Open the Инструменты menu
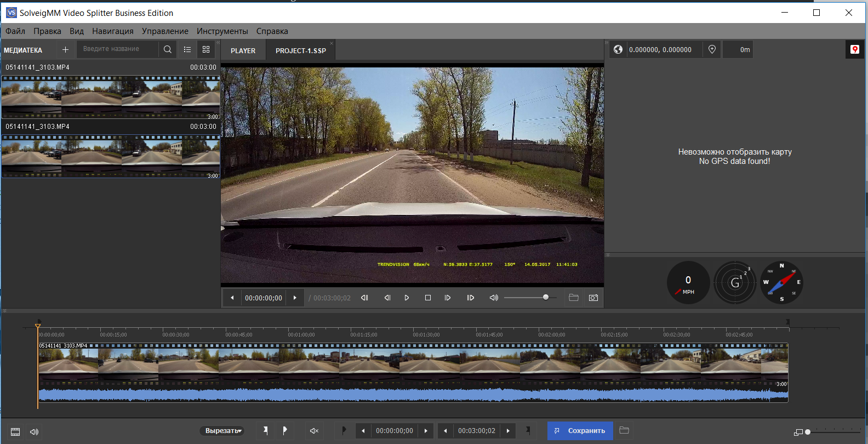The width and height of the screenshot is (868, 444). pos(222,31)
